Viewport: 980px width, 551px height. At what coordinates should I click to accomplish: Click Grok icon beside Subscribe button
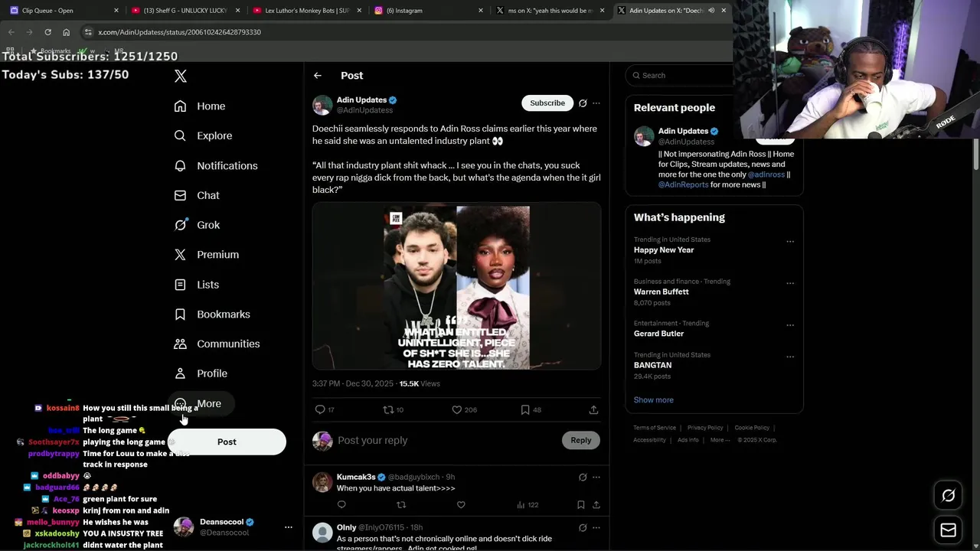click(583, 103)
